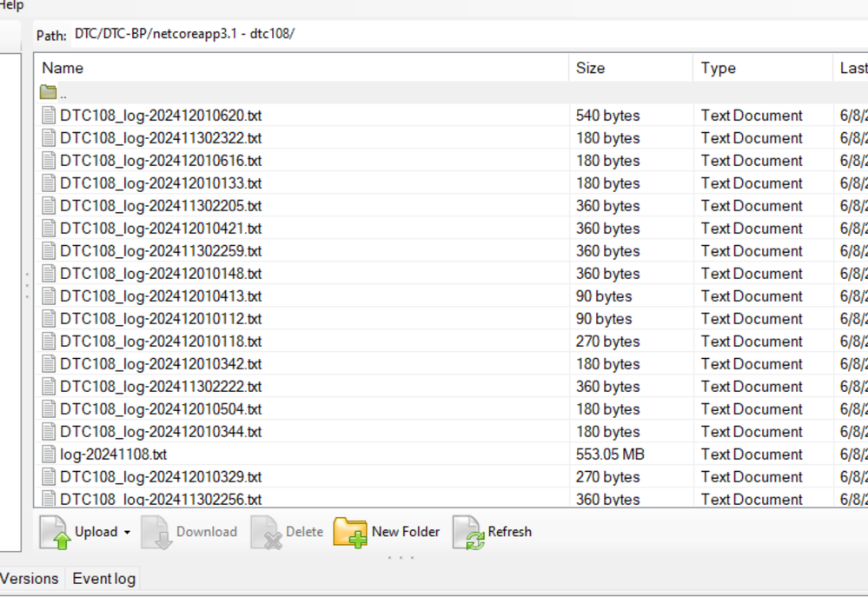Switch to the Versions tab
The height and width of the screenshot is (604, 868).
point(30,579)
